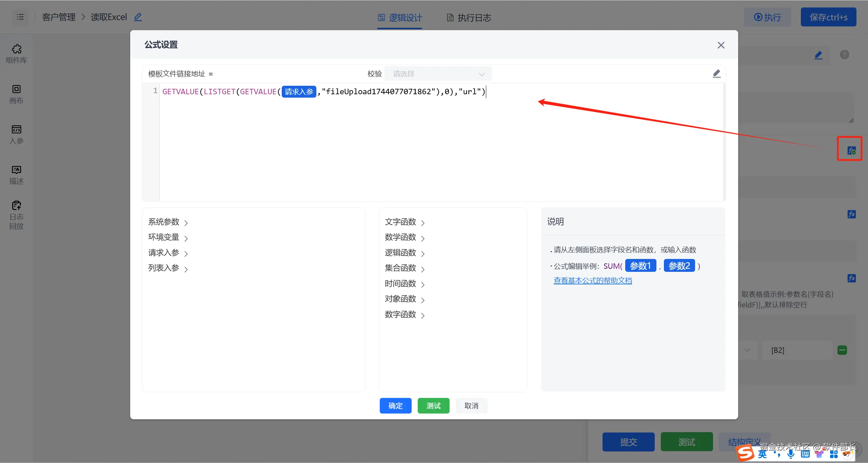Screen dimensions: 868x463
Task: Switch to the 执行日志 tab
Action: pos(469,18)
